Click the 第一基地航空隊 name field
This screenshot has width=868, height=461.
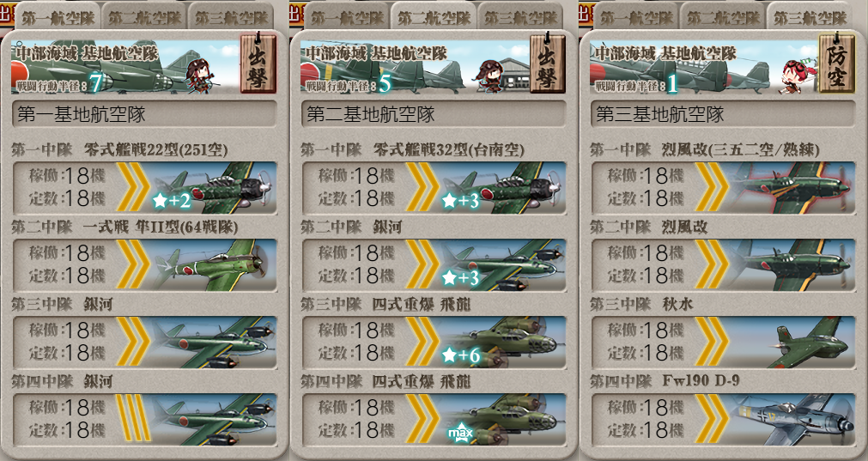pyautogui.click(x=144, y=114)
